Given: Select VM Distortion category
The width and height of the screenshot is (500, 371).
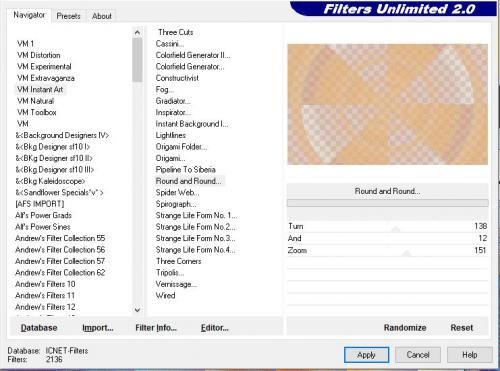Looking at the screenshot, I should point(39,55).
